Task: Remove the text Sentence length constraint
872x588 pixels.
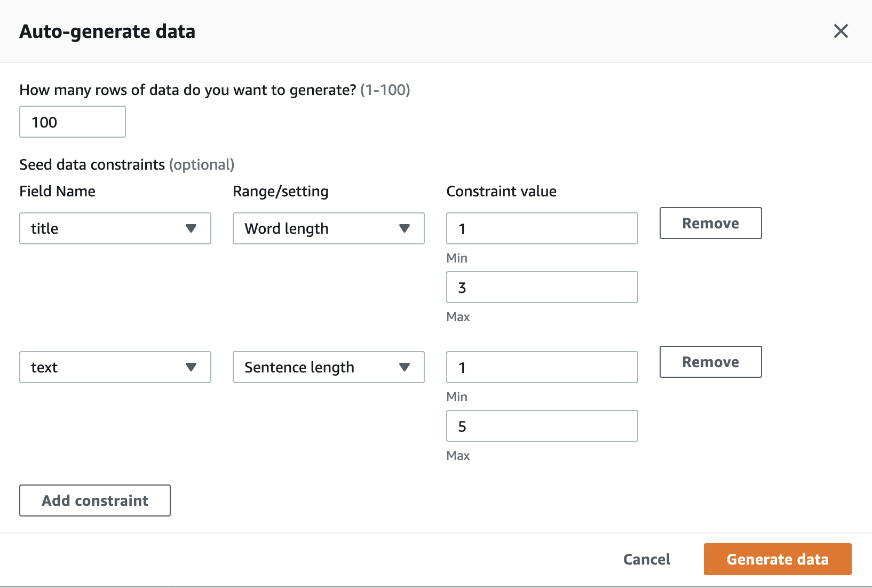Action: [711, 362]
